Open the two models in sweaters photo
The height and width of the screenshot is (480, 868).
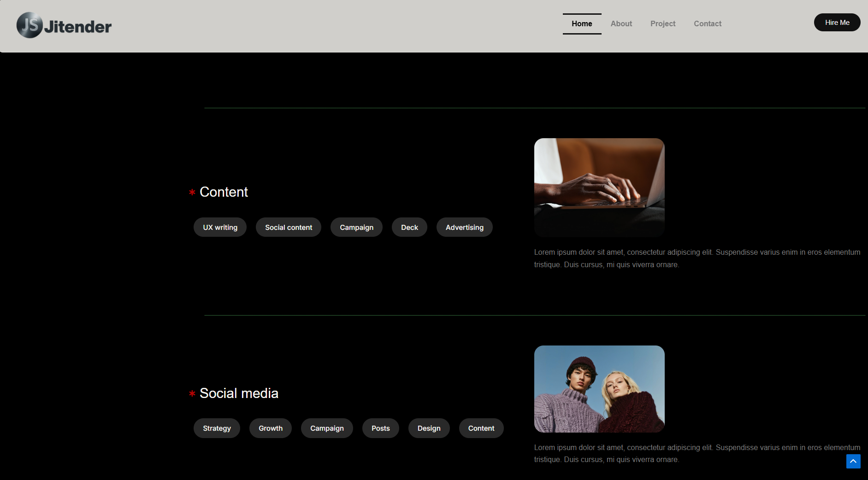(x=599, y=389)
